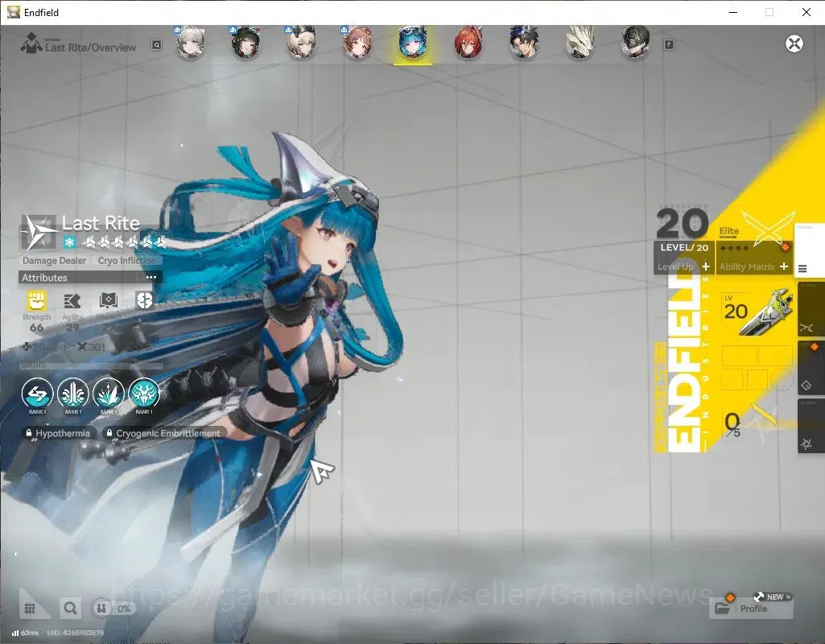
Task: Click the first empty equipment slot
Action: [739, 356]
